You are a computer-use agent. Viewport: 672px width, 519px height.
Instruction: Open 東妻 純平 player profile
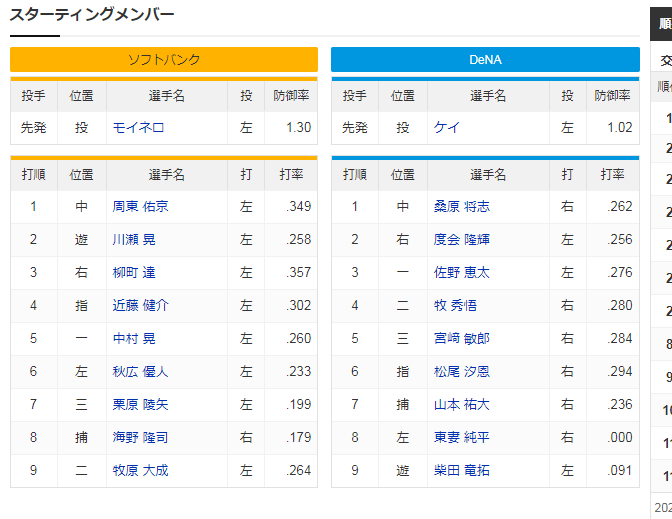(x=462, y=438)
